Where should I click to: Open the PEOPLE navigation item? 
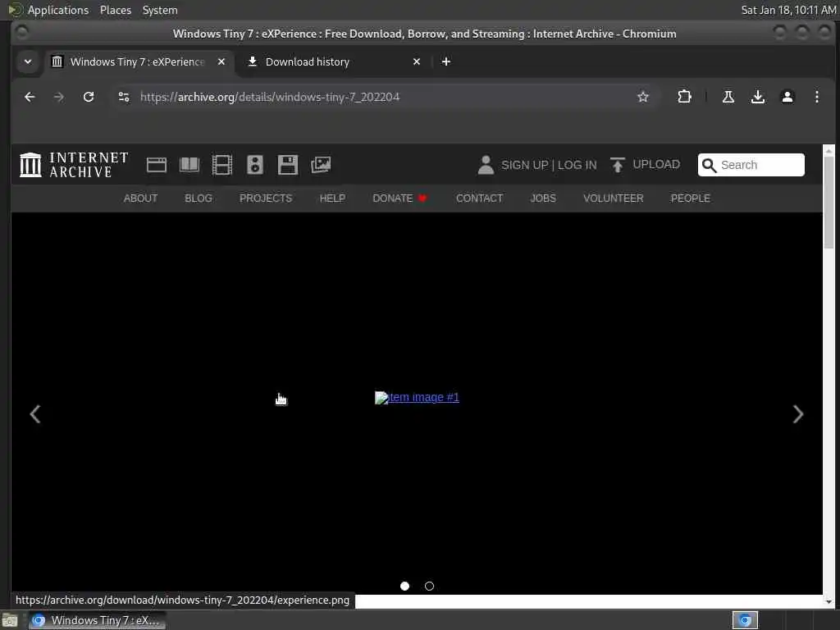click(691, 199)
